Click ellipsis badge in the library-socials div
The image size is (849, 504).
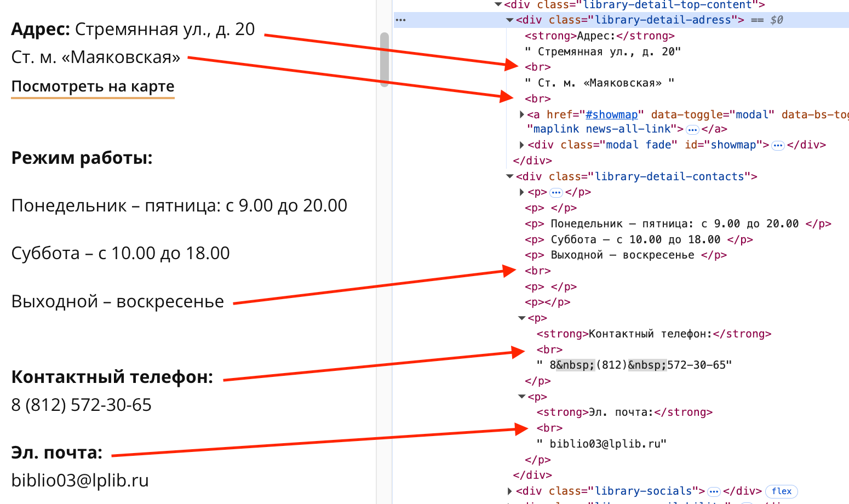[x=714, y=491]
